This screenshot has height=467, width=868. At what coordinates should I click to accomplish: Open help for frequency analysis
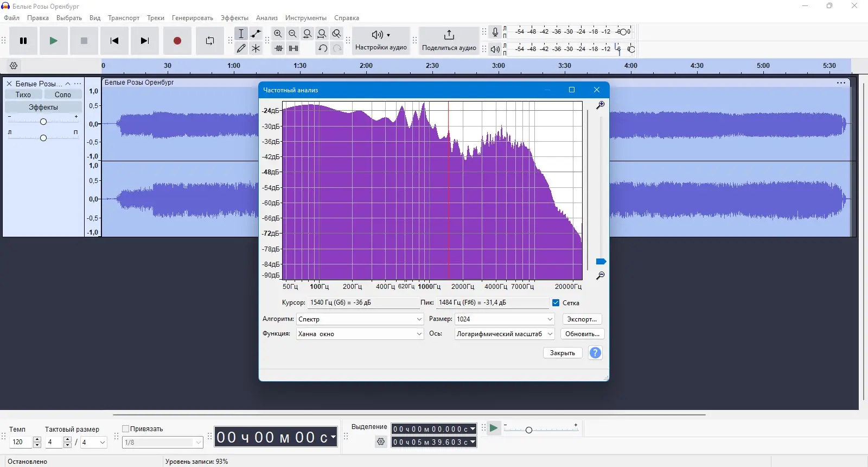[595, 353]
